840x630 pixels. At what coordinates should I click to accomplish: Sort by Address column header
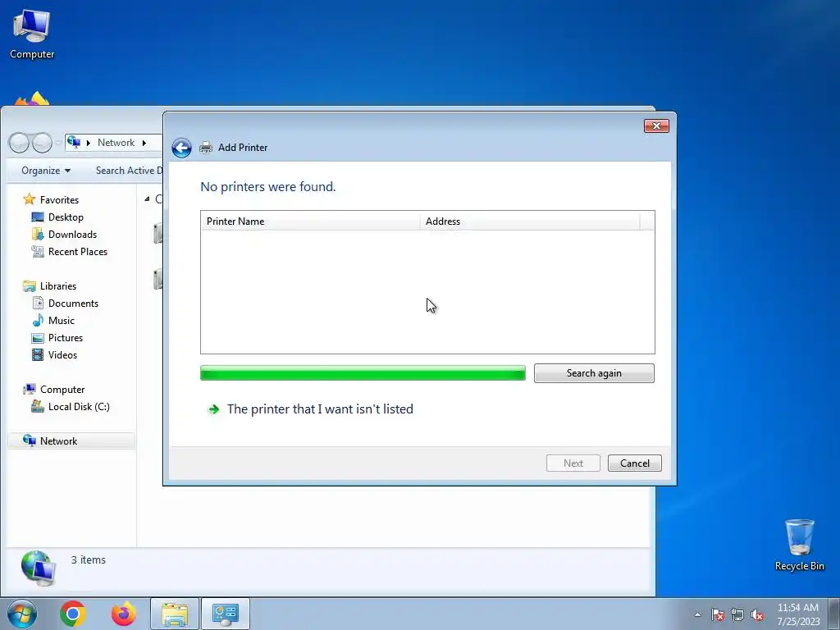(530, 221)
